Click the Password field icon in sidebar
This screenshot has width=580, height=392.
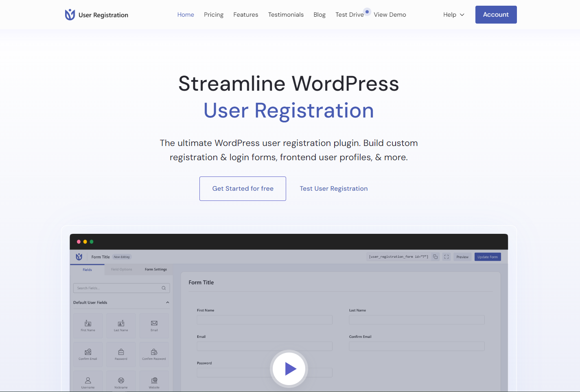pyautogui.click(x=121, y=352)
